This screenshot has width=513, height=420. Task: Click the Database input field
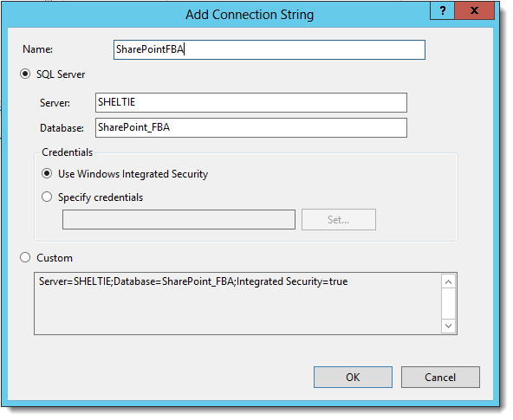(251, 128)
